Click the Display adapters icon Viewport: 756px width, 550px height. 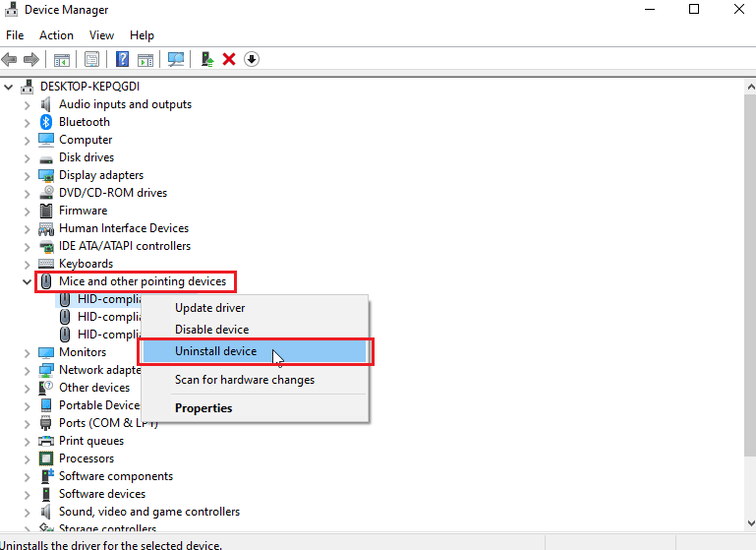[46, 175]
